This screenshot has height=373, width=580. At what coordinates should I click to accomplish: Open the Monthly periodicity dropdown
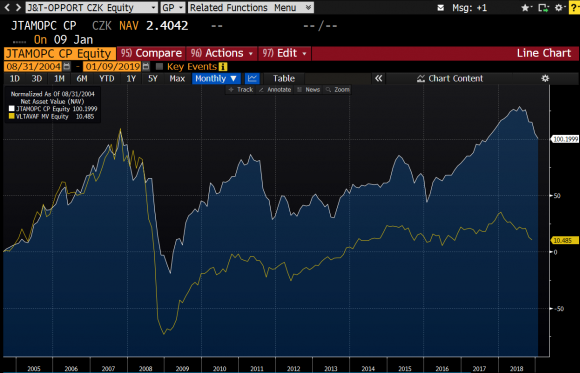[x=216, y=78]
